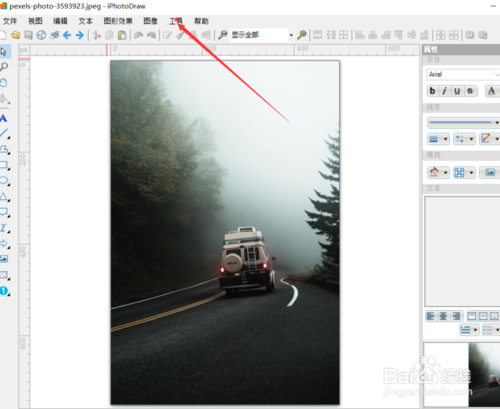The height and width of the screenshot is (409, 500).
Task: Click the scissors cut icon
Action: tap(97, 35)
